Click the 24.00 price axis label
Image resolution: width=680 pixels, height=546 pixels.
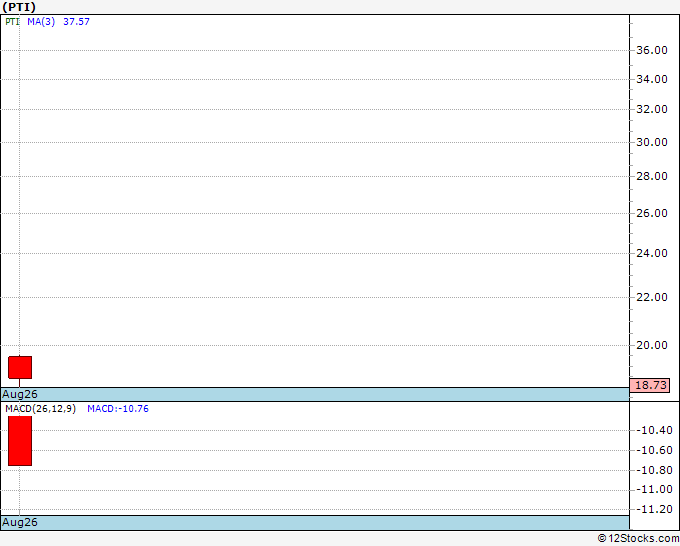tap(652, 253)
